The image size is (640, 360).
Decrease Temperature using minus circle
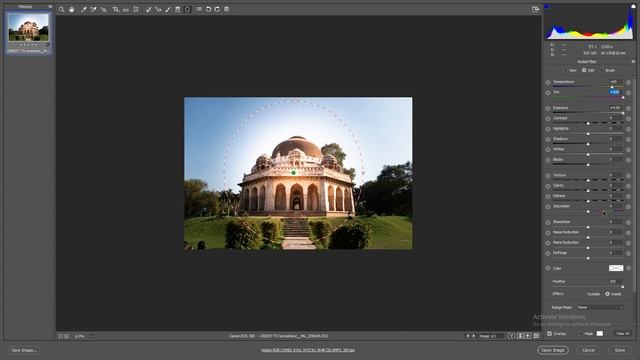pos(548,82)
